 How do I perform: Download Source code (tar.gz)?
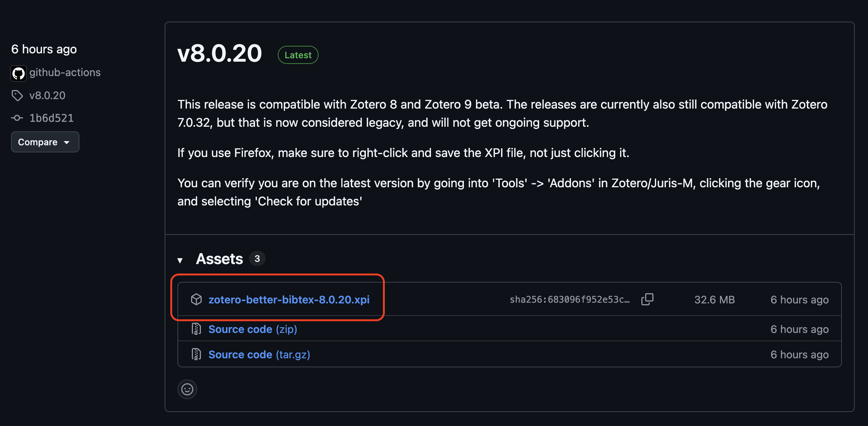259,354
